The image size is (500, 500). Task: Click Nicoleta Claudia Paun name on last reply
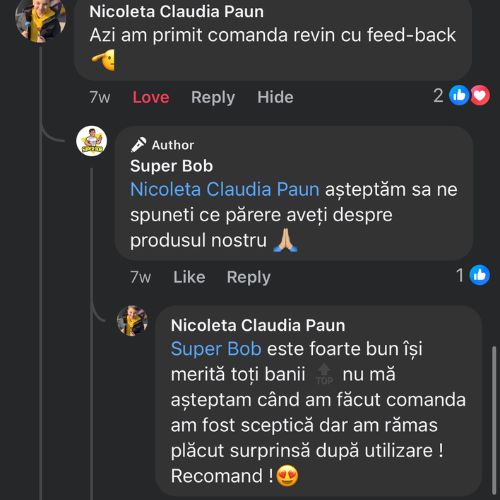258,325
